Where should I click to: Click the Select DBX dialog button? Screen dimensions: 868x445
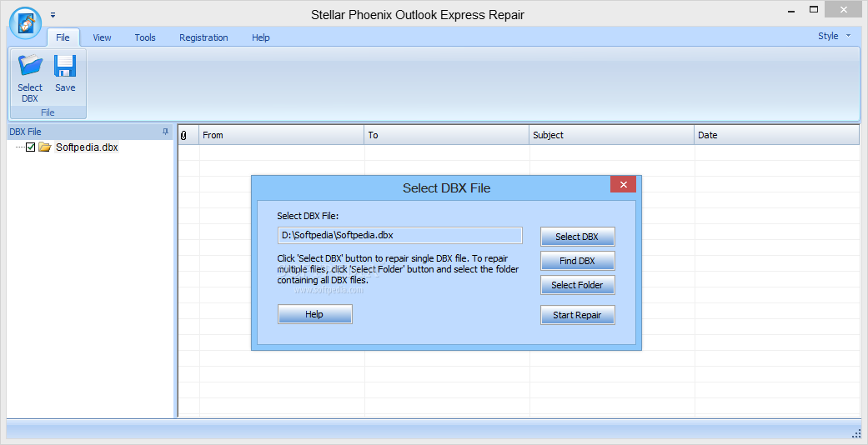(x=577, y=237)
